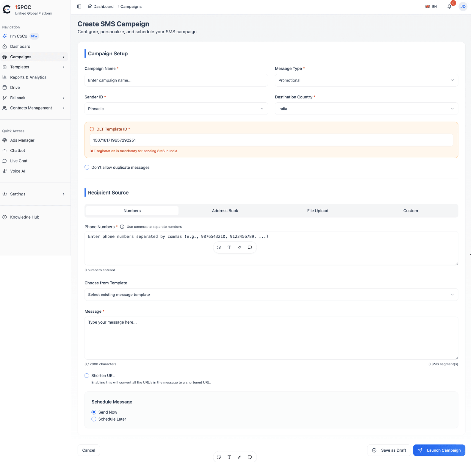Open the Destination Country dropdown
Screen dimensions: 476x462
(366, 109)
